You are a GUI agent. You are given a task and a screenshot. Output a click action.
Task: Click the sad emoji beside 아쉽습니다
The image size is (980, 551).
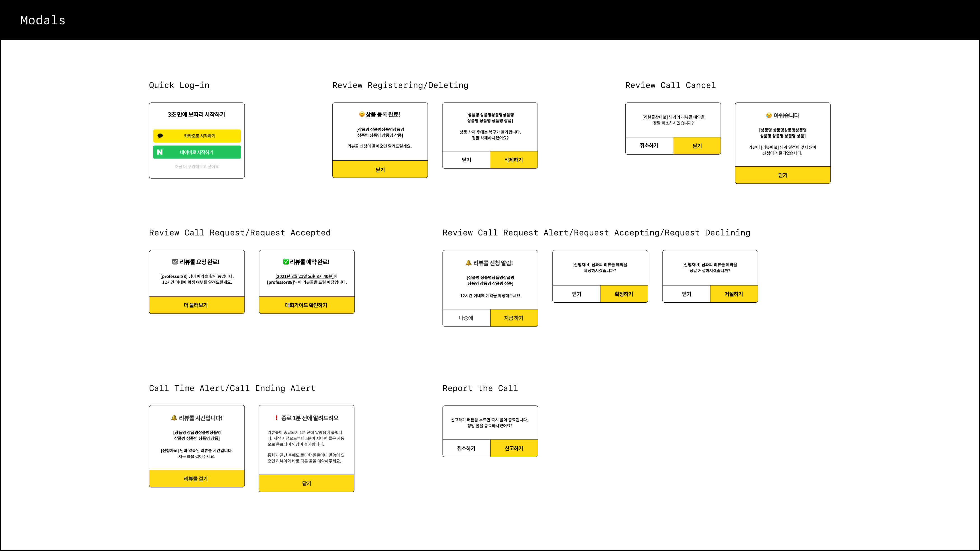[x=769, y=116]
